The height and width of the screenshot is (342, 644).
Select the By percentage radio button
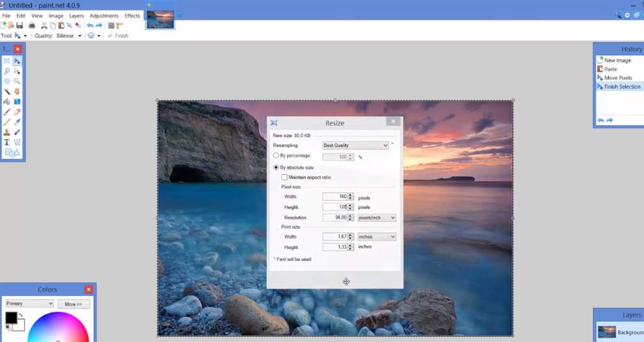(276, 155)
